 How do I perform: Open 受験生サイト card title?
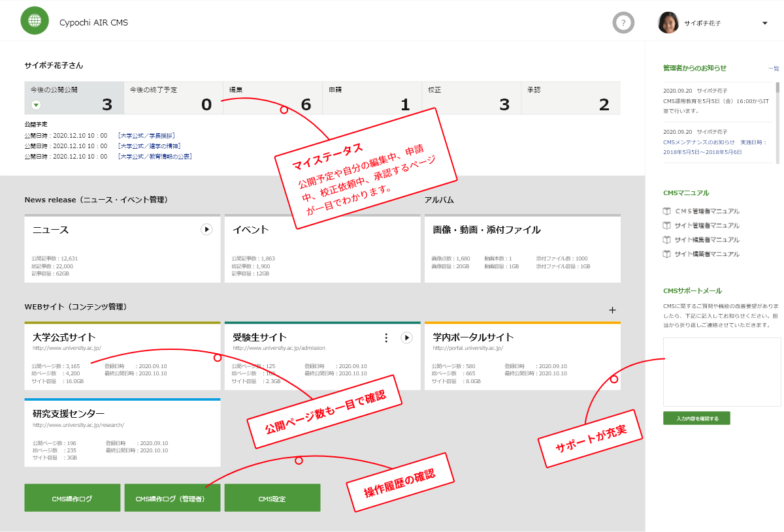coord(259,337)
